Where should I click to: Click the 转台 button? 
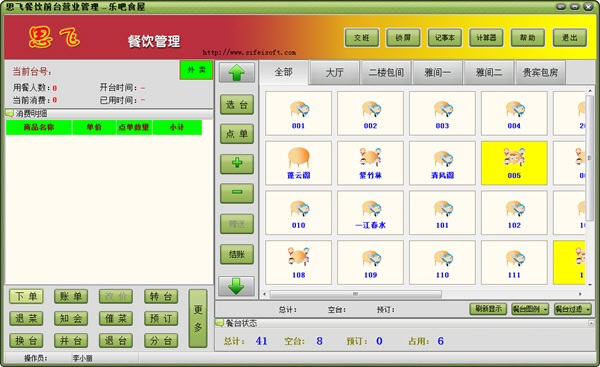(161, 296)
